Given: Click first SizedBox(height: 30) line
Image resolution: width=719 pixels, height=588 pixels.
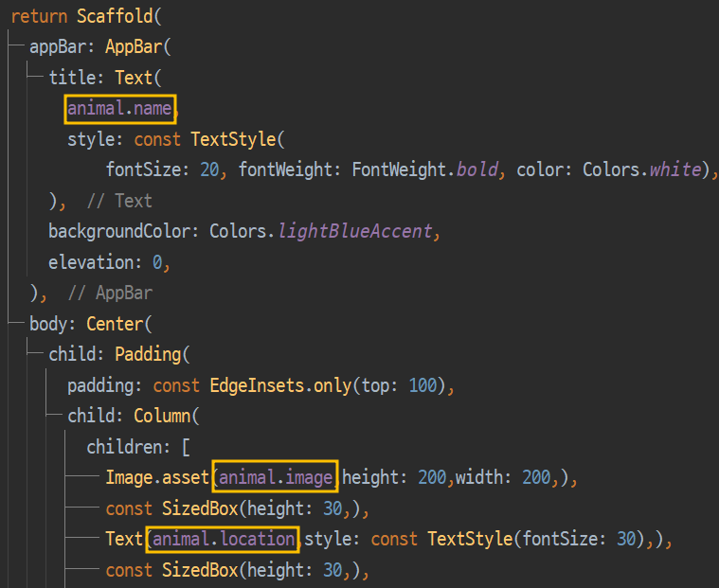Looking at the screenshot, I should pyautogui.click(x=238, y=508).
